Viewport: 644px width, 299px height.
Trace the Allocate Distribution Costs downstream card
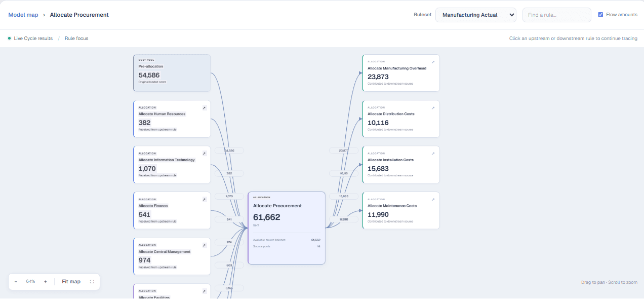point(401,119)
